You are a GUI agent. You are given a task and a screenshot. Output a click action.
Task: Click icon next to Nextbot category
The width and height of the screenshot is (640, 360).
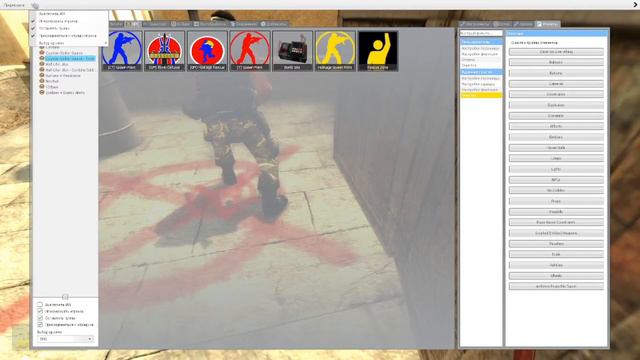pyautogui.click(x=42, y=81)
